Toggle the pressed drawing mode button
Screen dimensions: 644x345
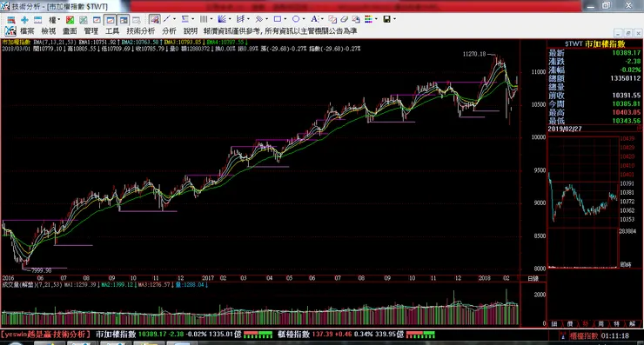coord(154,19)
